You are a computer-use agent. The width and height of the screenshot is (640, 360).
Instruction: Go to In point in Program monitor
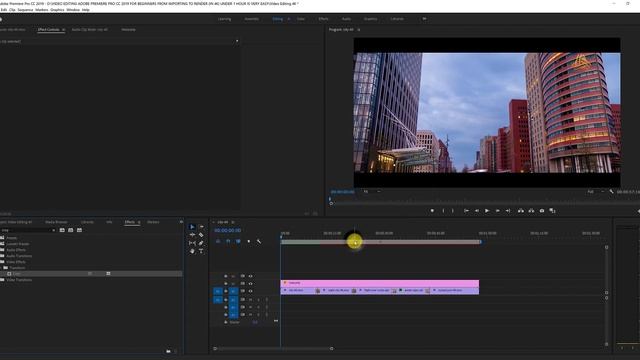(466, 211)
